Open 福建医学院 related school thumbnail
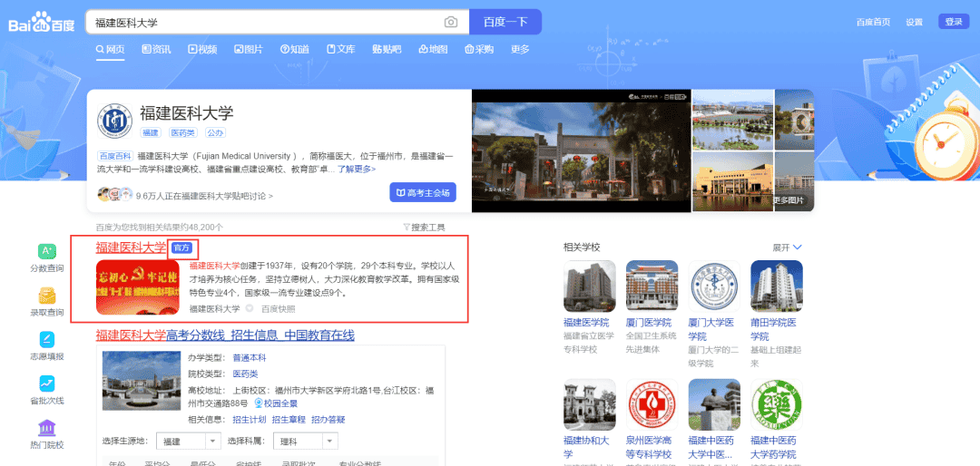The image size is (980, 466). point(590,286)
